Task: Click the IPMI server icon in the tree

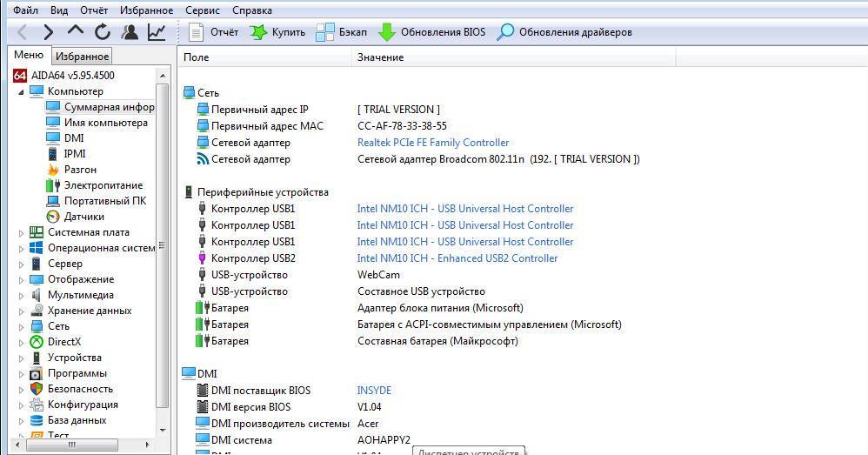Action: pos(53,153)
